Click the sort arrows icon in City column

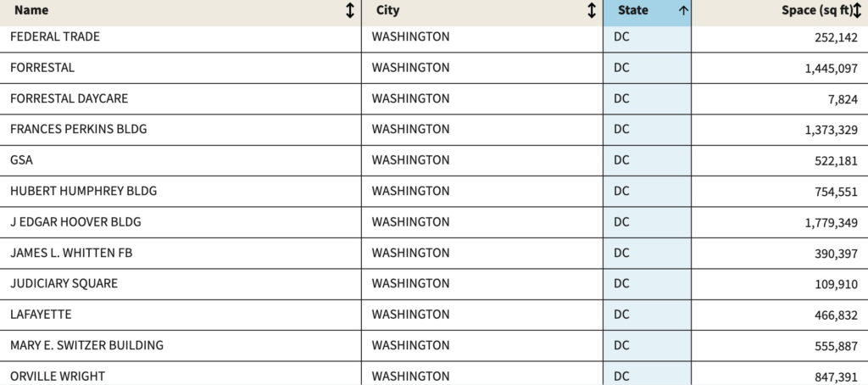pos(592,11)
